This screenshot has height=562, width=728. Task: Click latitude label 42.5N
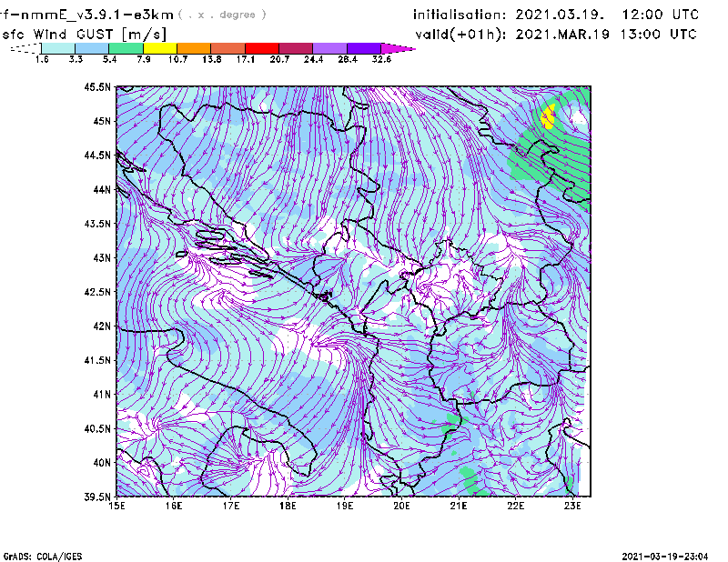[x=97, y=292]
